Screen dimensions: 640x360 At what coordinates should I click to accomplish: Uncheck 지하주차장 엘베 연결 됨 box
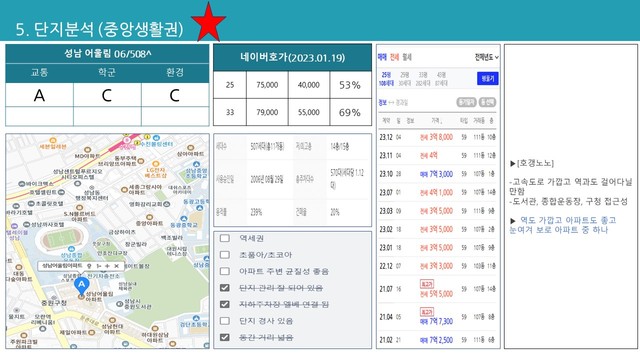[224, 304]
